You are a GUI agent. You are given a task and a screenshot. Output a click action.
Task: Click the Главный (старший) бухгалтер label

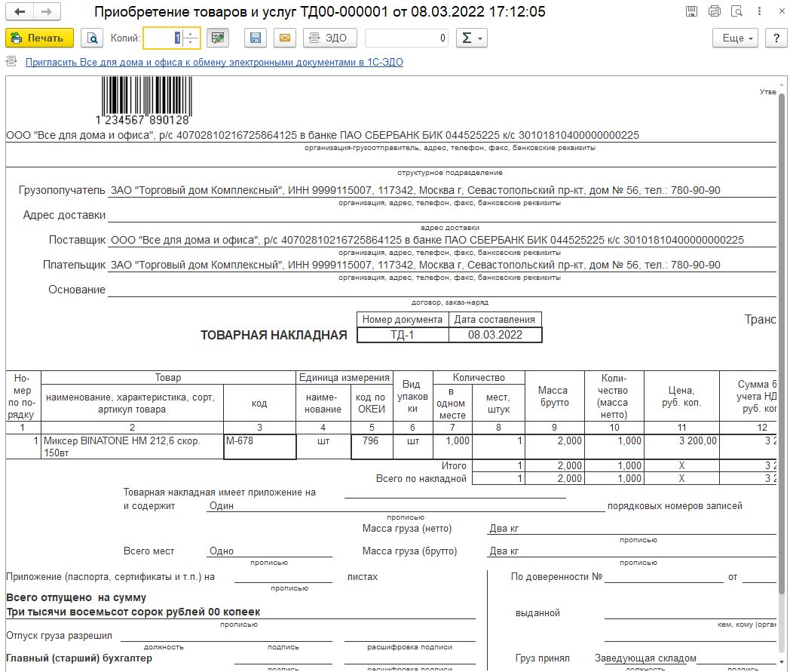(x=79, y=658)
